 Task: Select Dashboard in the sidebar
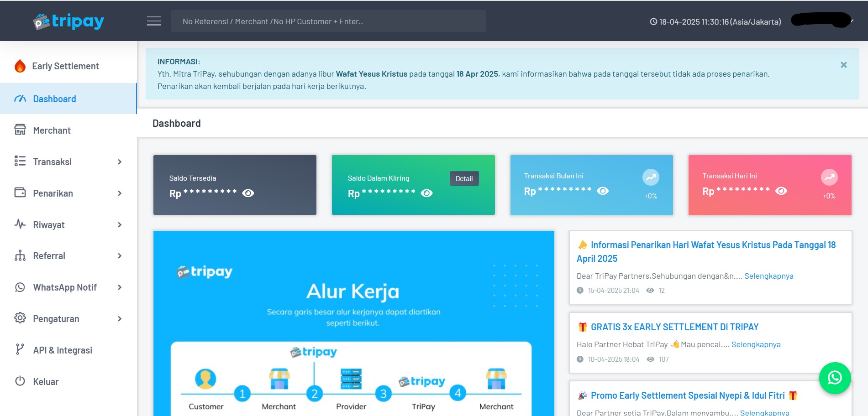click(68, 99)
